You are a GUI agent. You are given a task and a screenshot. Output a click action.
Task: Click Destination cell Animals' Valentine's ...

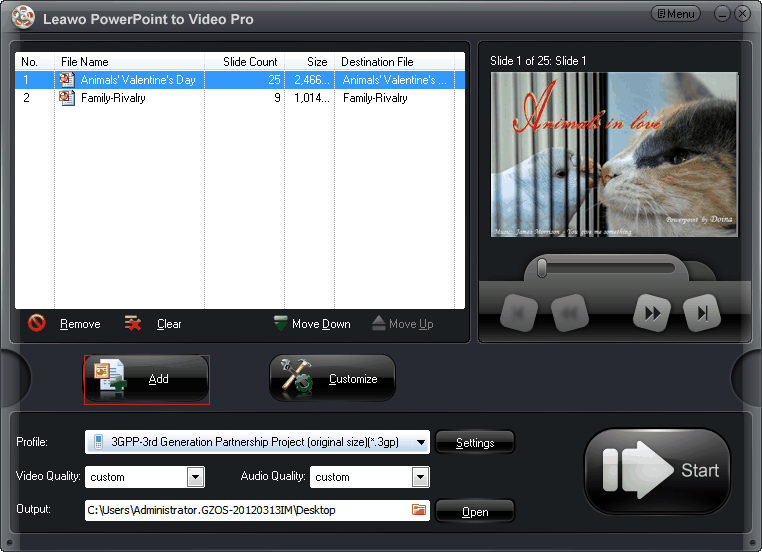pos(394,80)
